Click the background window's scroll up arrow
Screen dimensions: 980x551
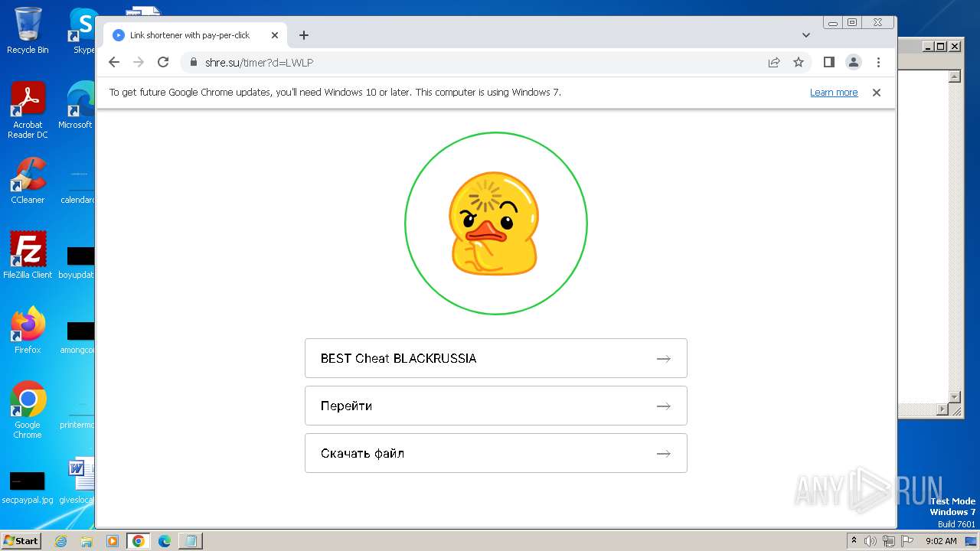(x=955, y=77)
